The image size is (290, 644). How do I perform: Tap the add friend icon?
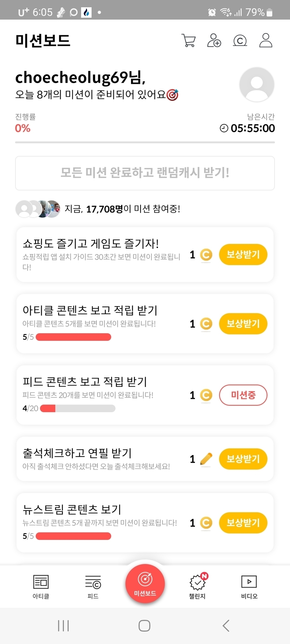pyautogui.click(x=214, y=41)
